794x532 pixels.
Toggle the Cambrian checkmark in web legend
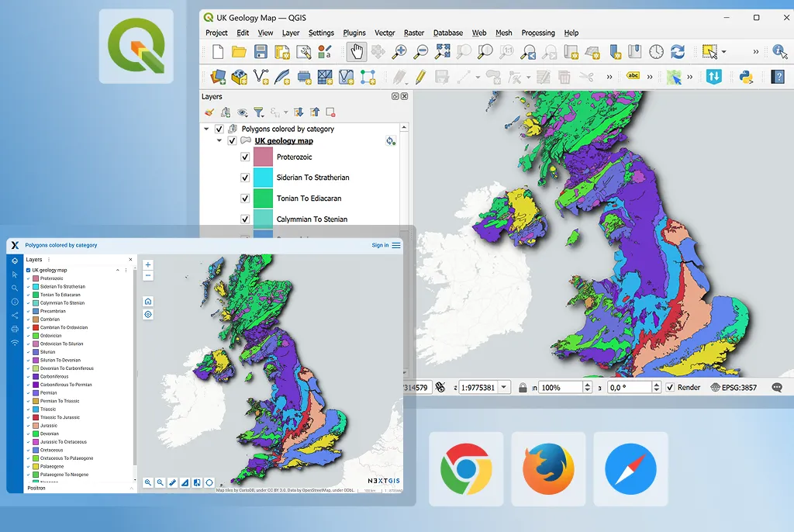29,320
